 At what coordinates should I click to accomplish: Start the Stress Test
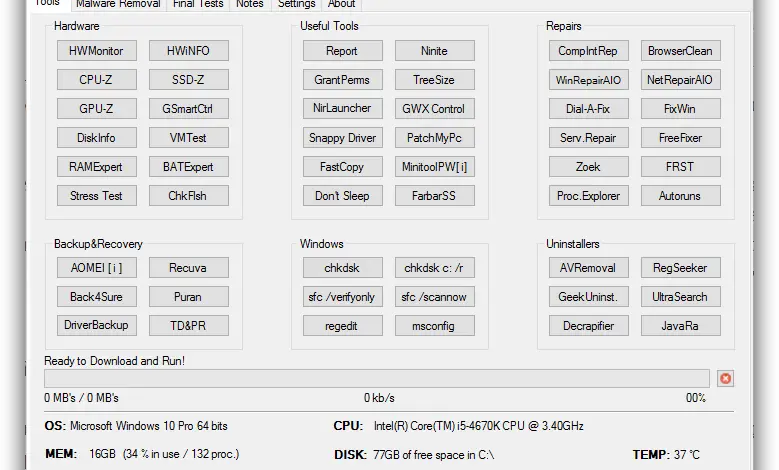pos(96,196)
